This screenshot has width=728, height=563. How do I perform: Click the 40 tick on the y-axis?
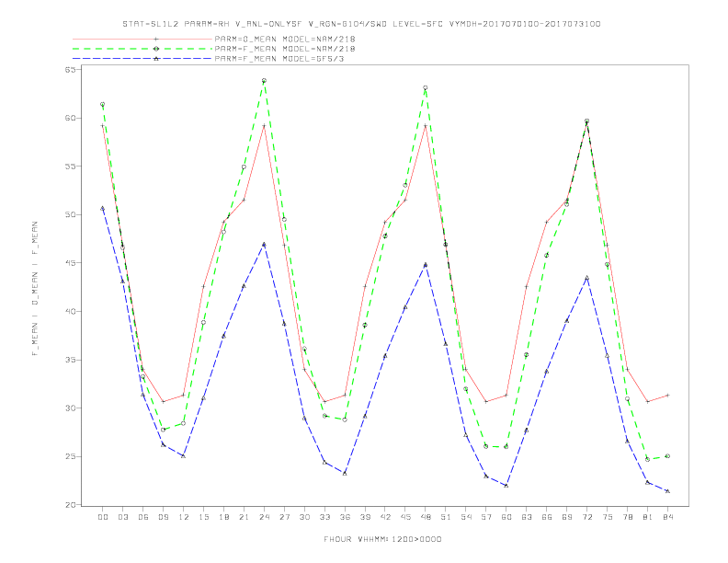71,311
